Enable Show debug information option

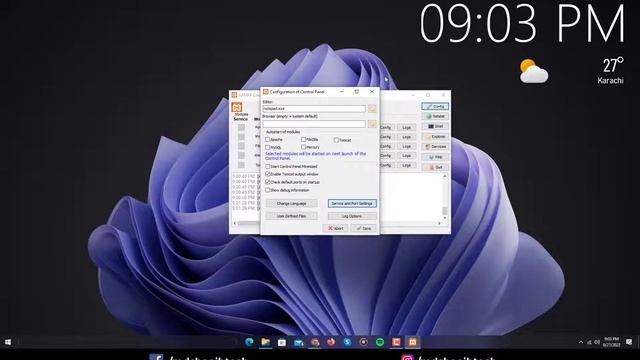pos(268,190)
